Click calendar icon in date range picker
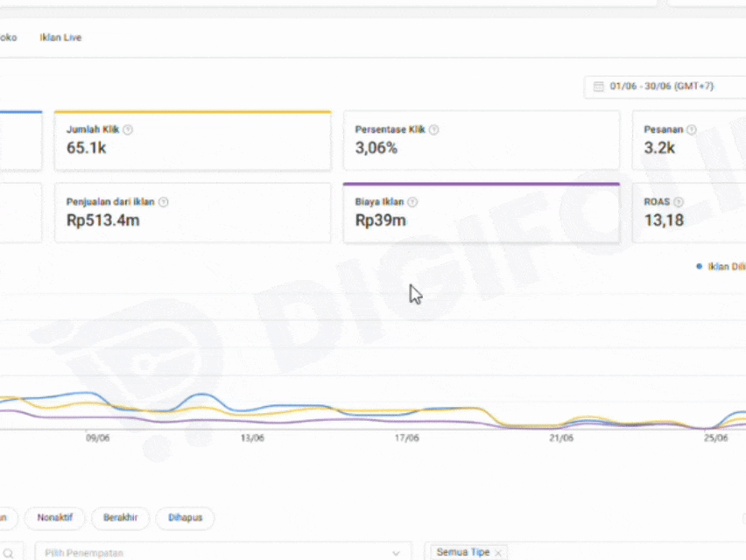Image resolution: width=746 pixels, height=560 pixels. tap(599, 87)
